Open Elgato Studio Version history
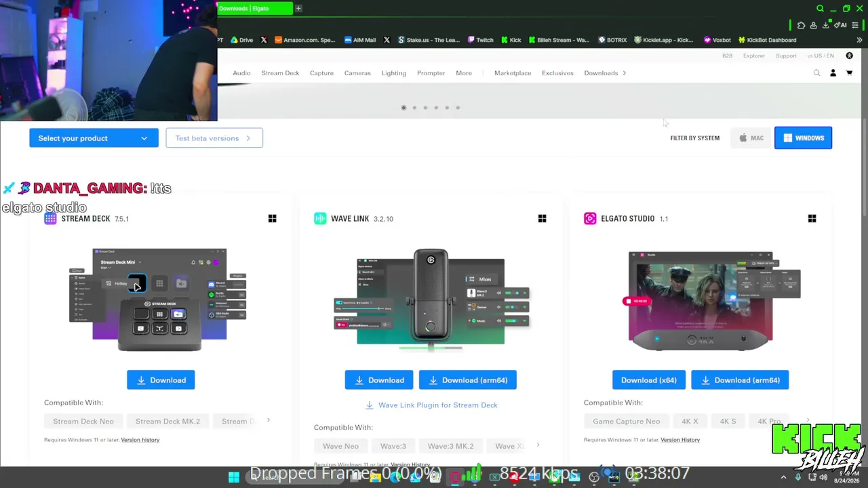868x488 pixels. point(680,440)
